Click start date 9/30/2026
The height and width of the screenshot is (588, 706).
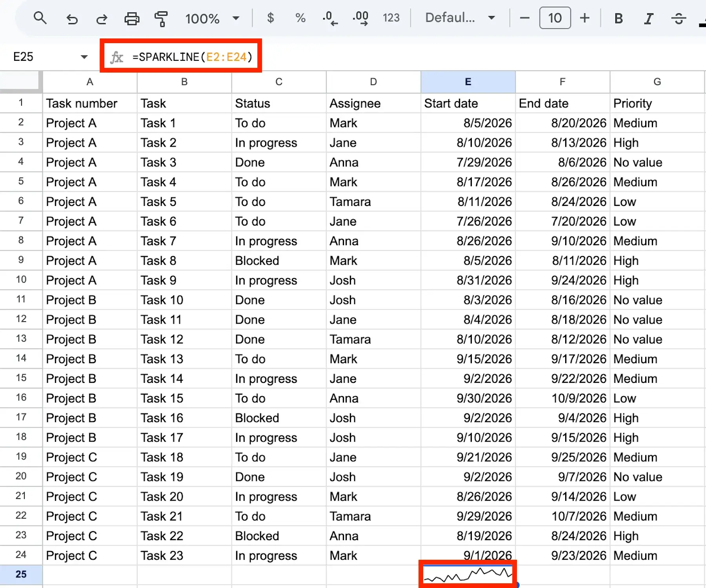click(x=468, y=398)
